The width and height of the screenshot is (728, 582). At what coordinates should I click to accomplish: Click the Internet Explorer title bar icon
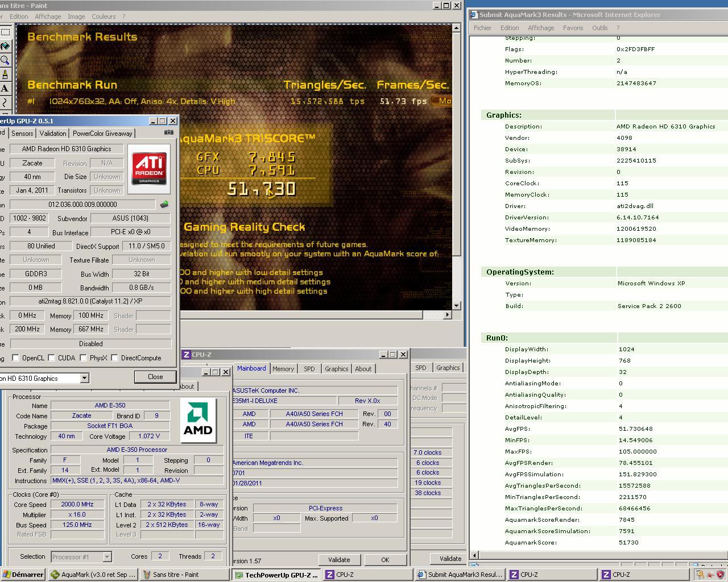[474, 15]
